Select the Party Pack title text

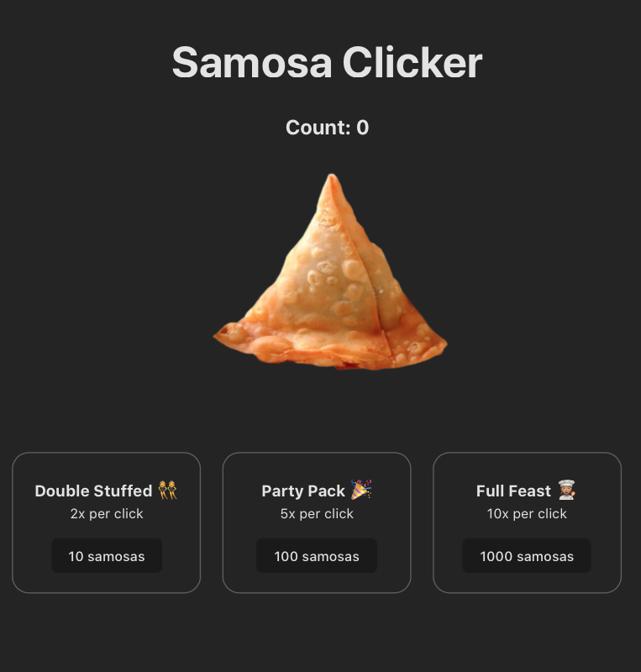click(303, 491)
